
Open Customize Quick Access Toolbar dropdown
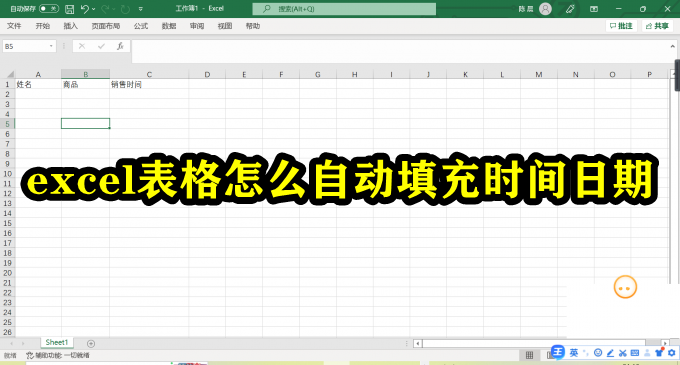pos(141,9)
